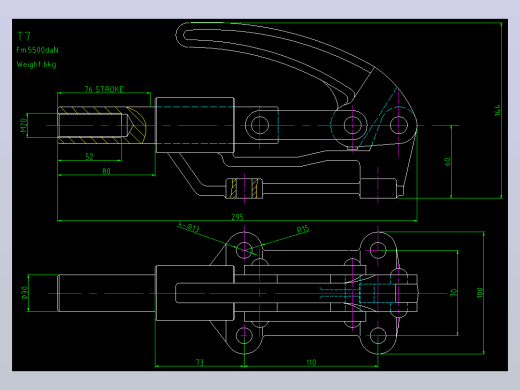Select the 4-Φ13 hole callout
Viewport: 520px width, 390px height.
[188, 227]
